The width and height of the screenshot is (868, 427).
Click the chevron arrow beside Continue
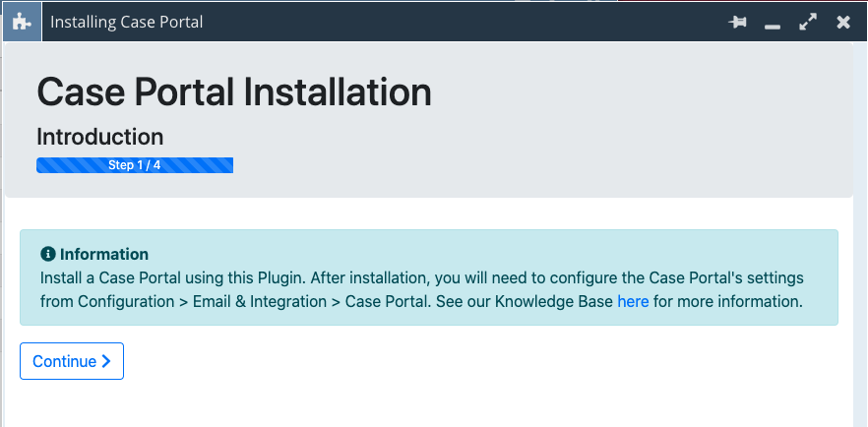click(106, 361)
